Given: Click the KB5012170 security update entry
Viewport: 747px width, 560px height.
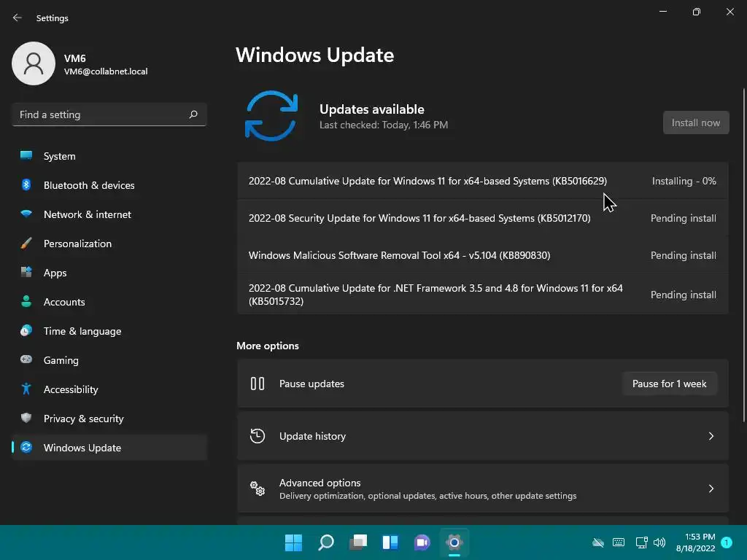Looking at the screenshot, I should 483,218.
